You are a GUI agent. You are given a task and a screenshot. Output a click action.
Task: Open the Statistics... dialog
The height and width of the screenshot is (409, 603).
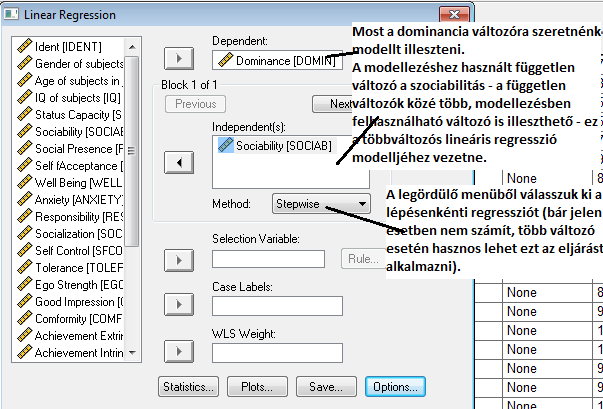(x=187, y=386)
